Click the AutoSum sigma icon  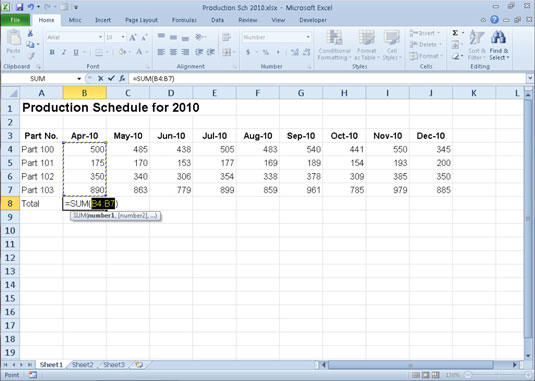[455, 33]
